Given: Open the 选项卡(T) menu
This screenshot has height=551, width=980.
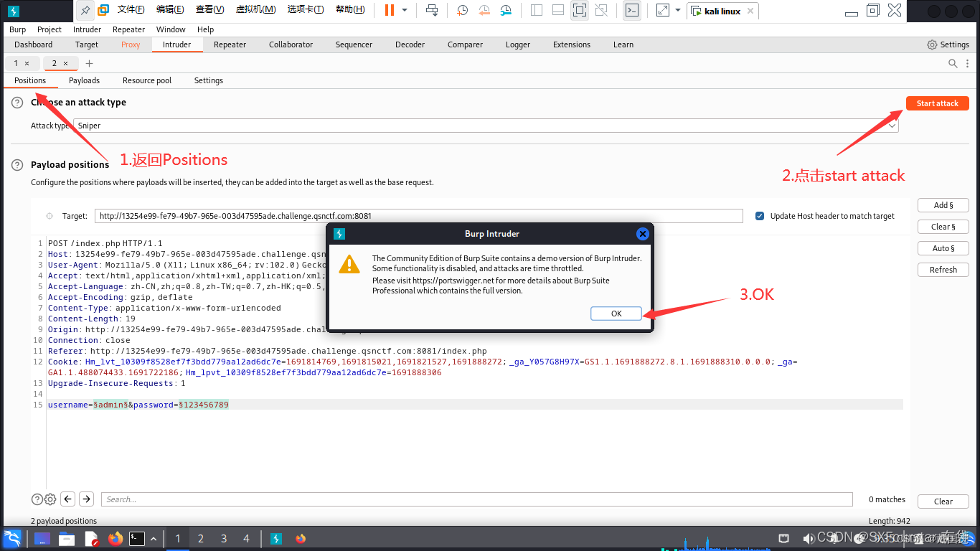Looking at the screenshot, I should (305, 10).
